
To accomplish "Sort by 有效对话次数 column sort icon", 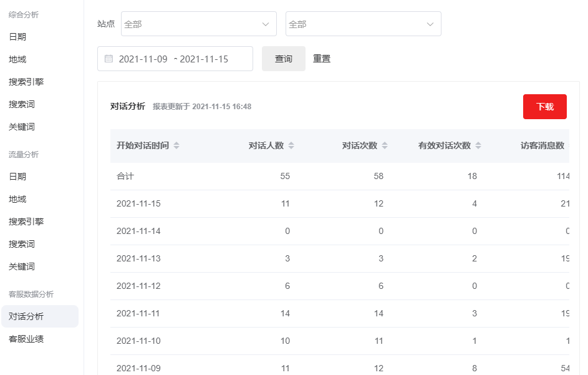I will tap(478, 145).
